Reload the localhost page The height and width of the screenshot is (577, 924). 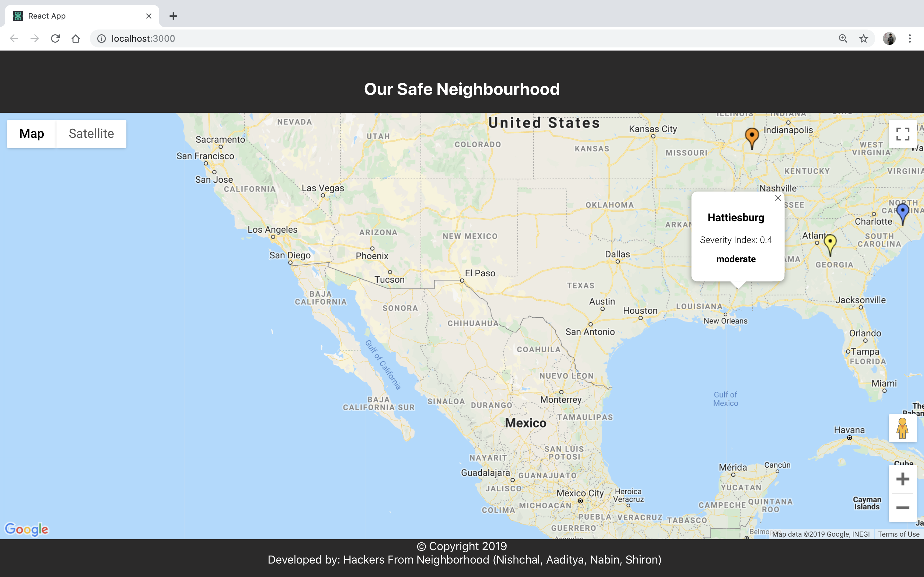pyautogui.click(x=56, y=38)
